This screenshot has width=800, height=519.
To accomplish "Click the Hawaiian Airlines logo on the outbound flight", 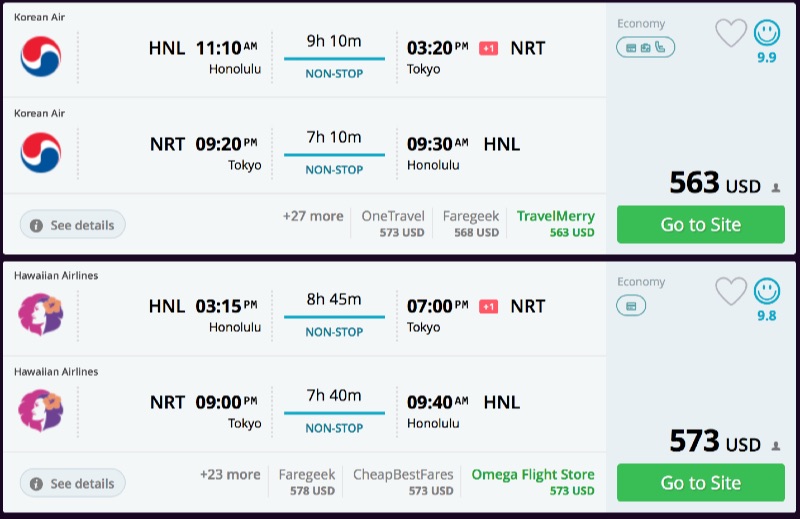I will click(x=41, y=314).
